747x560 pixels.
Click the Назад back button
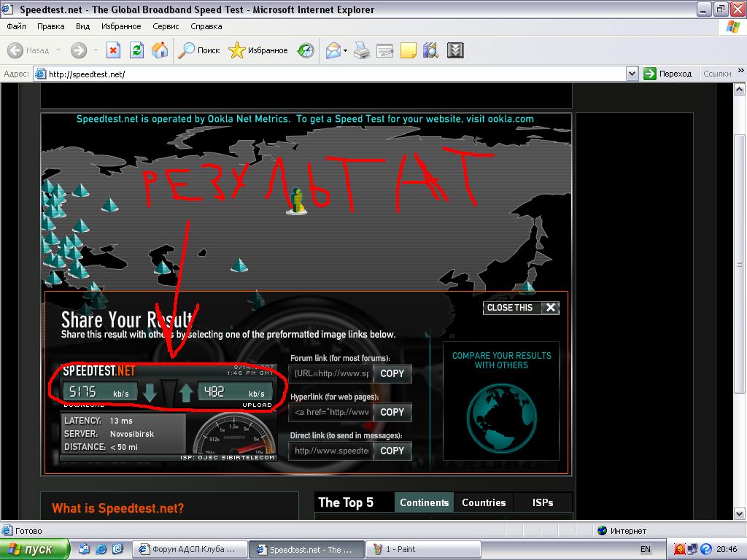28,50
